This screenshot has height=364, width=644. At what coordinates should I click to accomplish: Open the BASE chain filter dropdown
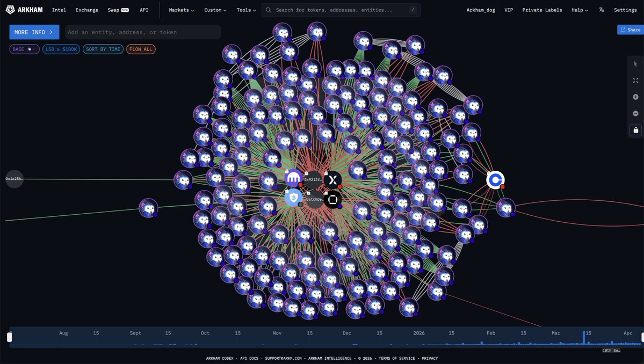click(x=24, y=49)
